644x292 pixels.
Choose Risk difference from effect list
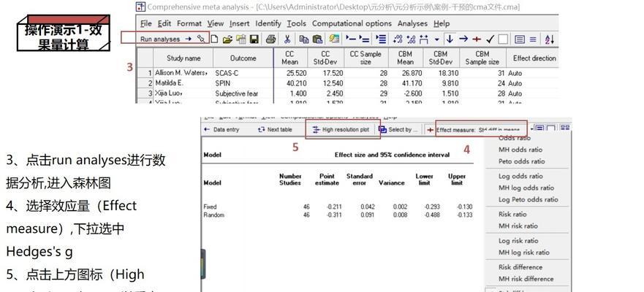coord(520,267)
